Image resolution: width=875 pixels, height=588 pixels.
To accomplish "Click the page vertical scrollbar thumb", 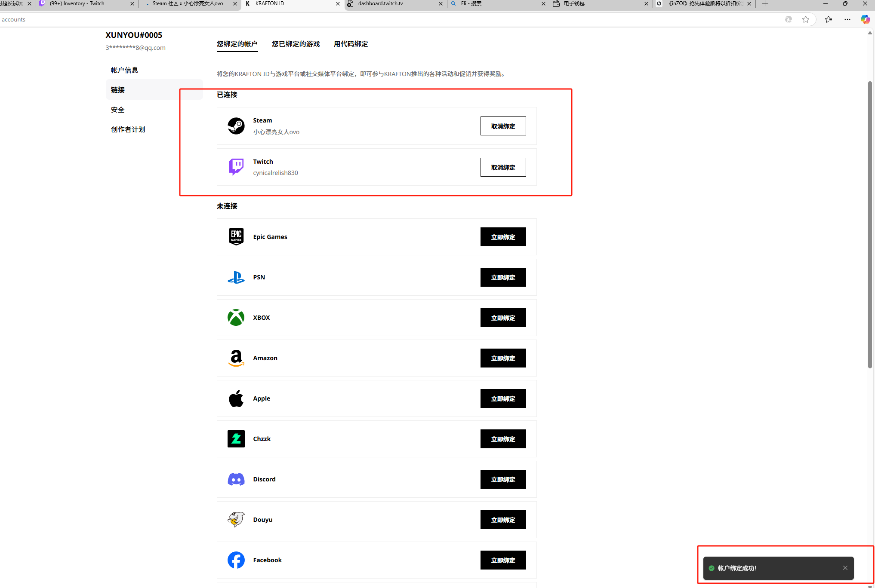I will coord(870,224).
